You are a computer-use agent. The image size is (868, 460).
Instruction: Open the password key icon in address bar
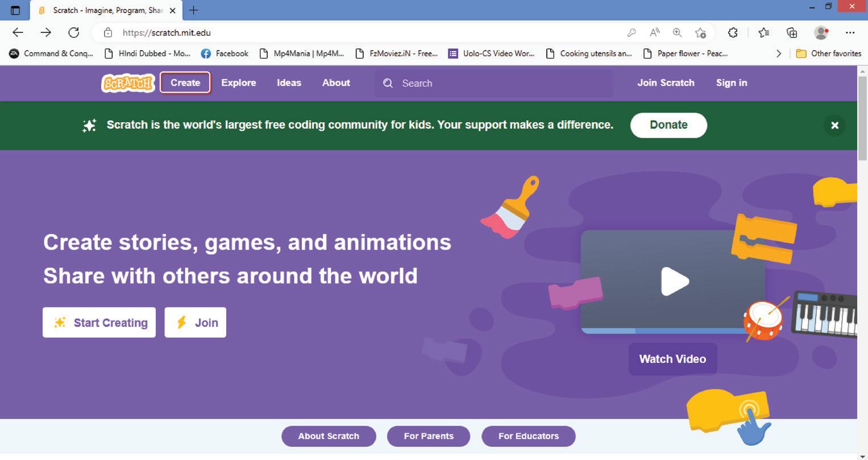pyautogui.click(x=632, y=33)
